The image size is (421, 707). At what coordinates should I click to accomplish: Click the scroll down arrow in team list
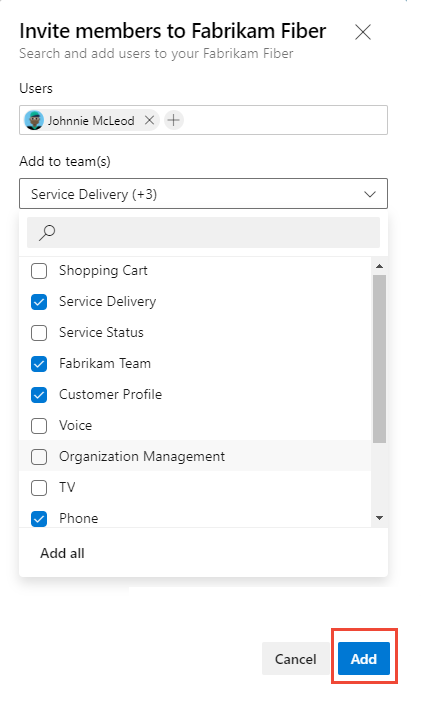pyautogui.click(x=380, y=518)
